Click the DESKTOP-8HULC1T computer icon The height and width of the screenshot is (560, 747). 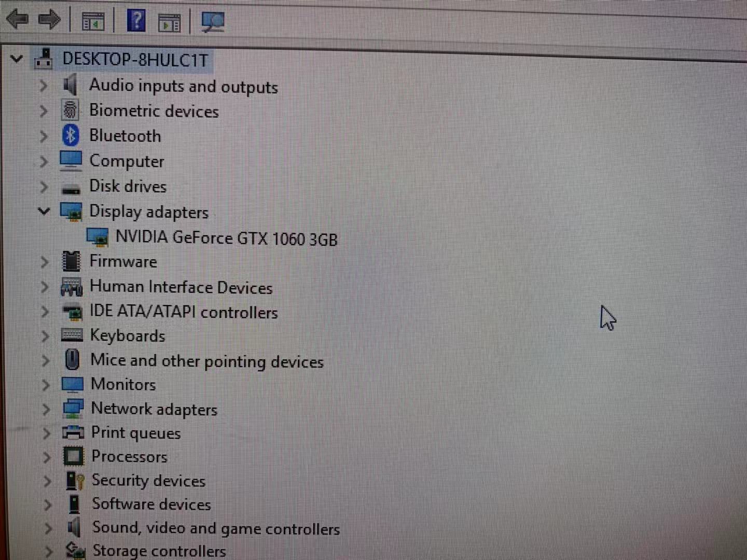pyautogui.click(x=44, y=59)
